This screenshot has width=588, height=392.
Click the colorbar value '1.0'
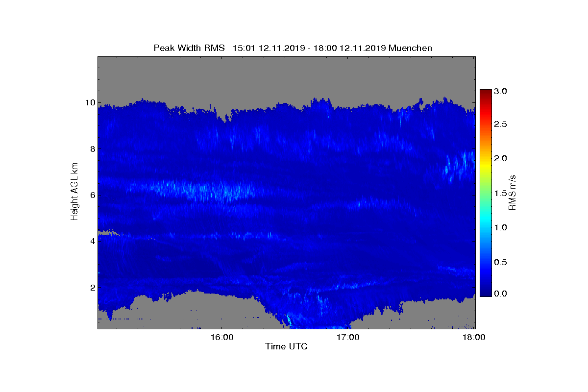(x=501, y=227)
